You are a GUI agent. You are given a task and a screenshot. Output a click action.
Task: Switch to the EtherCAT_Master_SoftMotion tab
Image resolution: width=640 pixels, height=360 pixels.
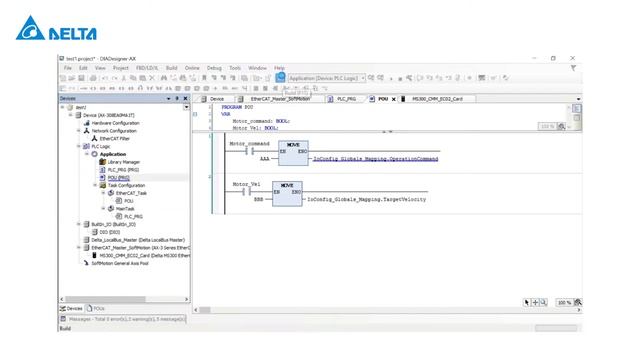[x=280, y=99]
